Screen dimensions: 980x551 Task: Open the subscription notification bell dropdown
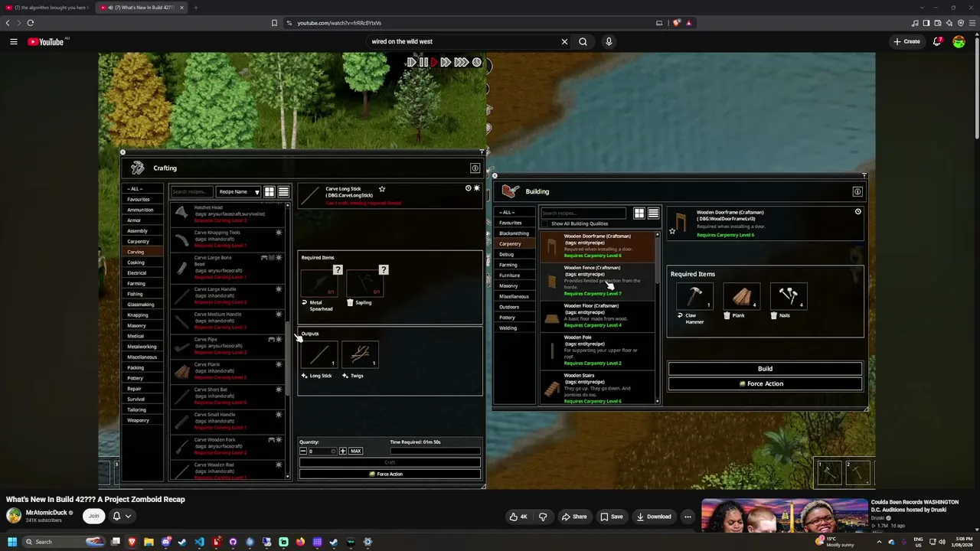[121, 517]
